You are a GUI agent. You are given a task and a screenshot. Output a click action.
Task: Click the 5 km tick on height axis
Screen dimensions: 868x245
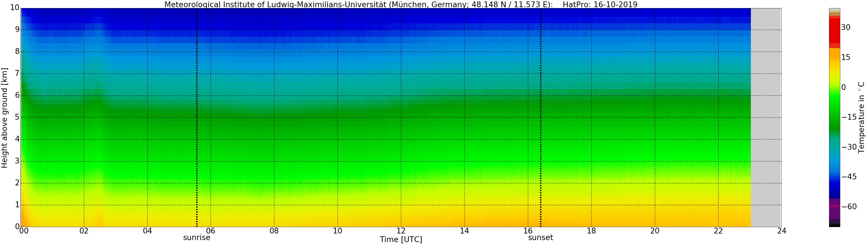(17, 117)
